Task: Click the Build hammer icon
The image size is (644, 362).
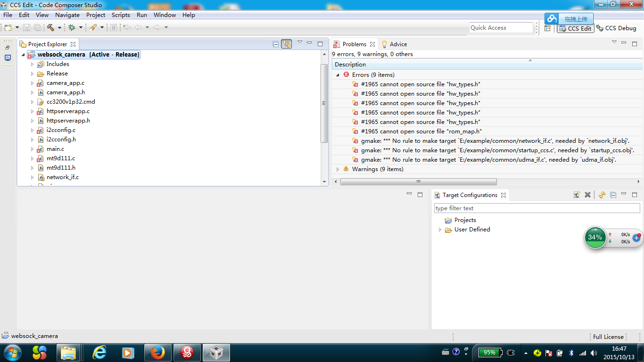Action: pos(50,28)
